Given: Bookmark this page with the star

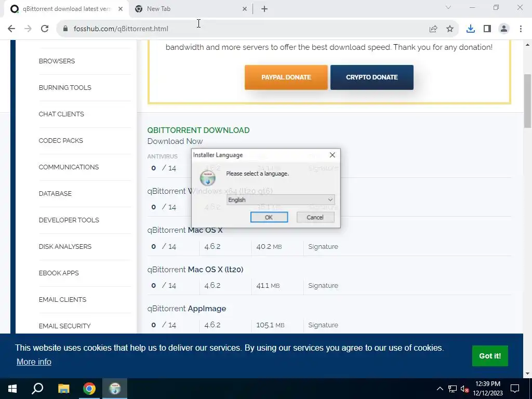Looking at the screenshot, I should point(449,29).
